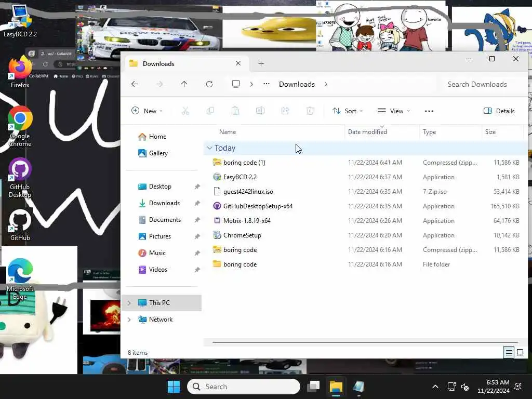Collapse the Today group
The width and height of the screenshot is (532, 399).
pos(209,148)
